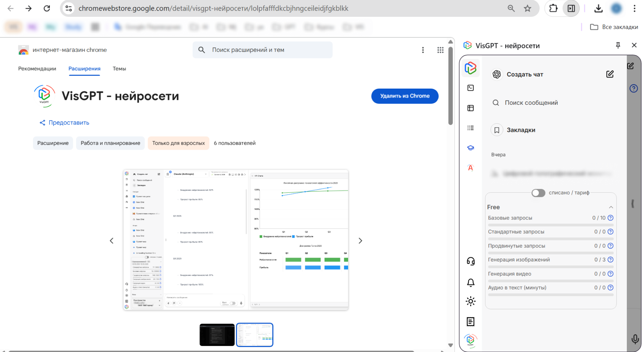Viewport: 644px width, 352px height.
Task: Open document notes icon in sidebar
Action: pos(471,322)
